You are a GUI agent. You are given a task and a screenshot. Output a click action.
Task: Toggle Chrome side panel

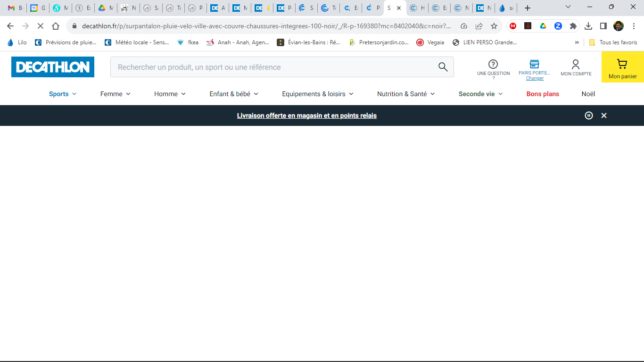pyautogui.click(x=603, y=26)
